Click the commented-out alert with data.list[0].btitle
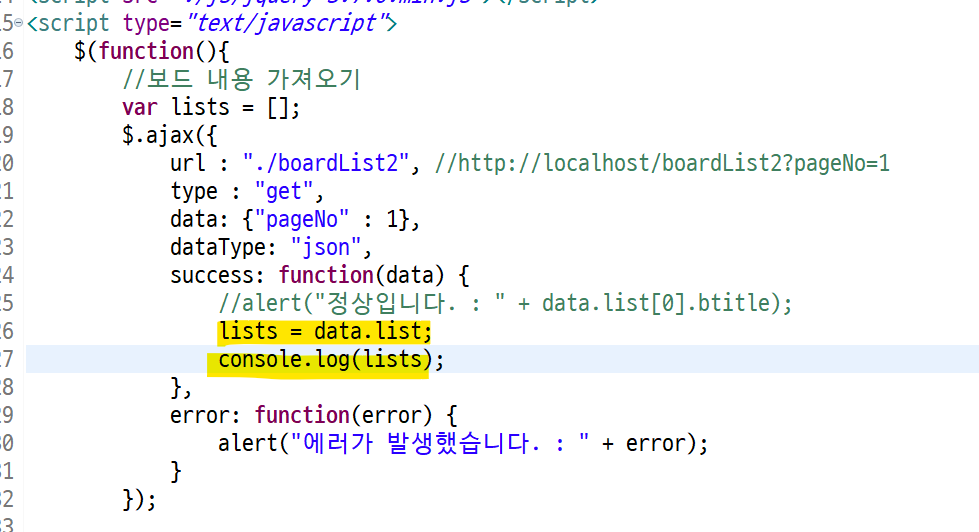 coord(505,303)
